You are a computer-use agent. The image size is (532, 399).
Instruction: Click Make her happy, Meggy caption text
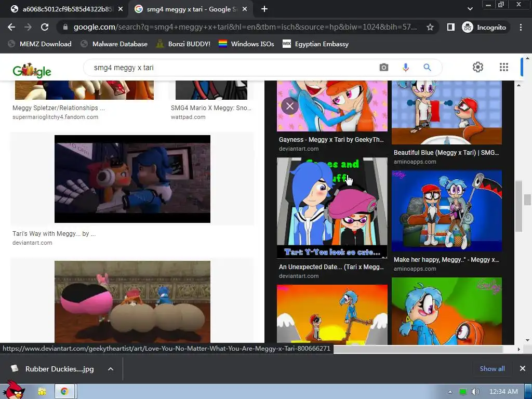(x=446, y=260)
